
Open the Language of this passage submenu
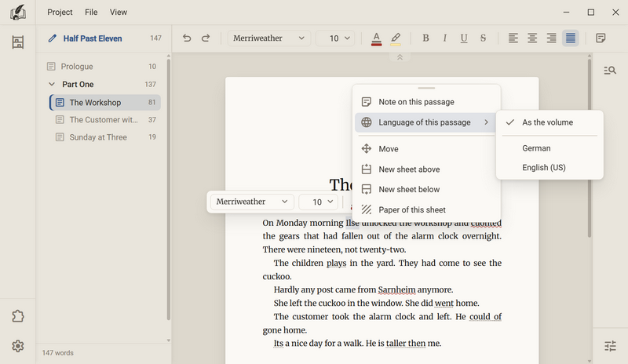(x=426, y=122)
